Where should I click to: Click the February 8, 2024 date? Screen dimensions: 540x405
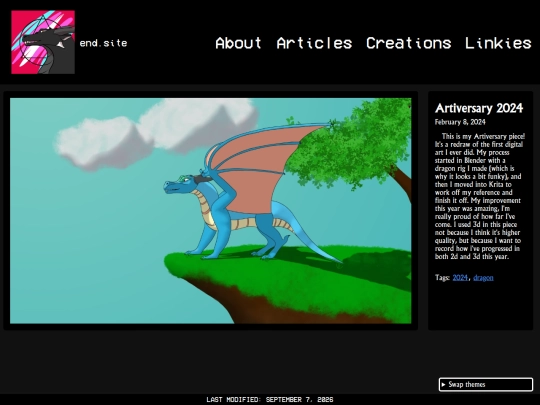pos(460,122)
